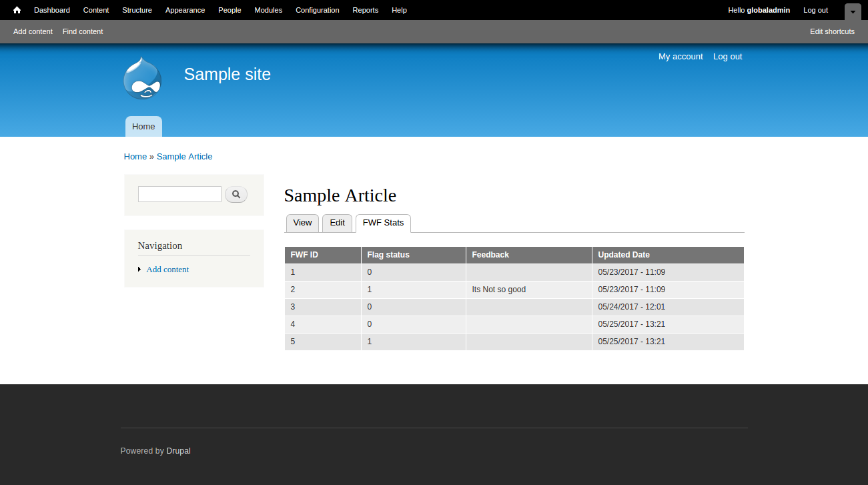Collapse the shortcuts bar with arrow toggle

pyautogui.click(x=852, y=11)
